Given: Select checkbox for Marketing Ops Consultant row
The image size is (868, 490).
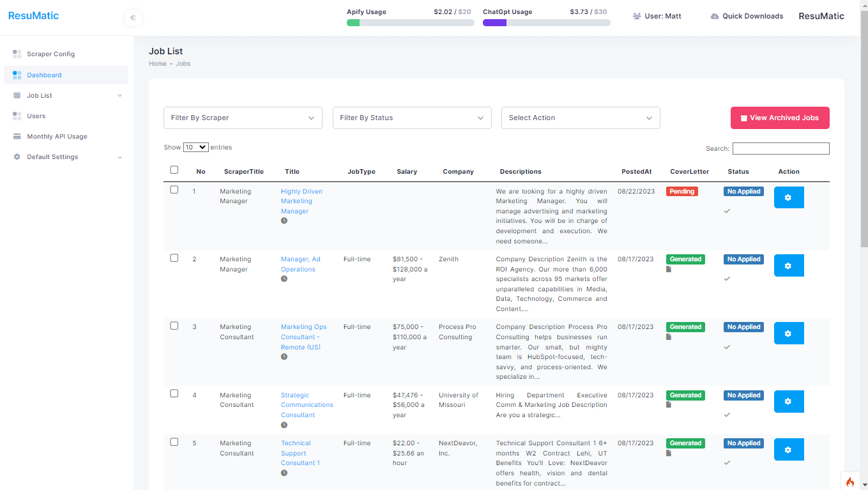Looking at the screenshot, I should [x=174, y=326].
